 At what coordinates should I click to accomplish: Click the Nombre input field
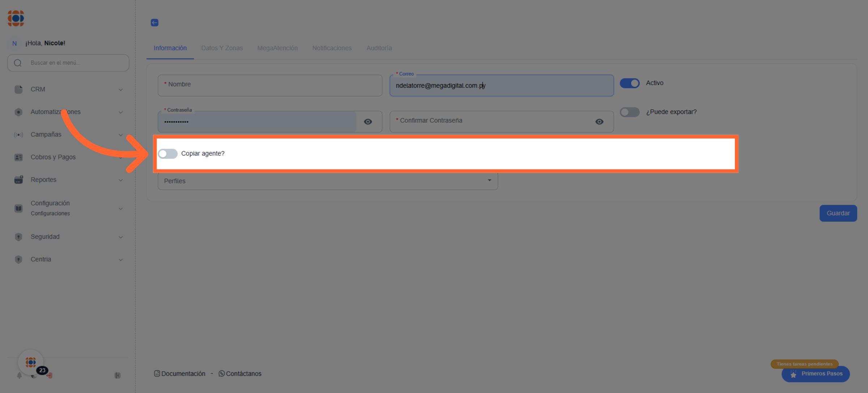tap(270, 85)
